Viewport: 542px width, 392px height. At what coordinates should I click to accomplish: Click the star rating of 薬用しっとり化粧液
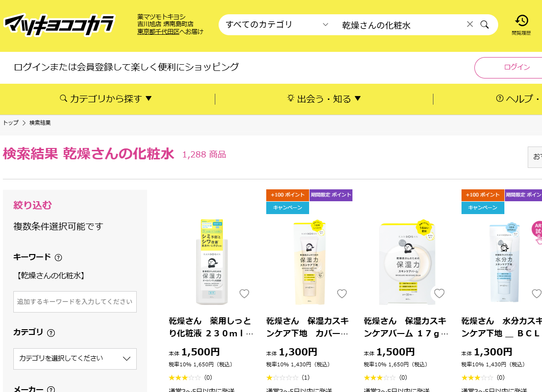[185, 378]
